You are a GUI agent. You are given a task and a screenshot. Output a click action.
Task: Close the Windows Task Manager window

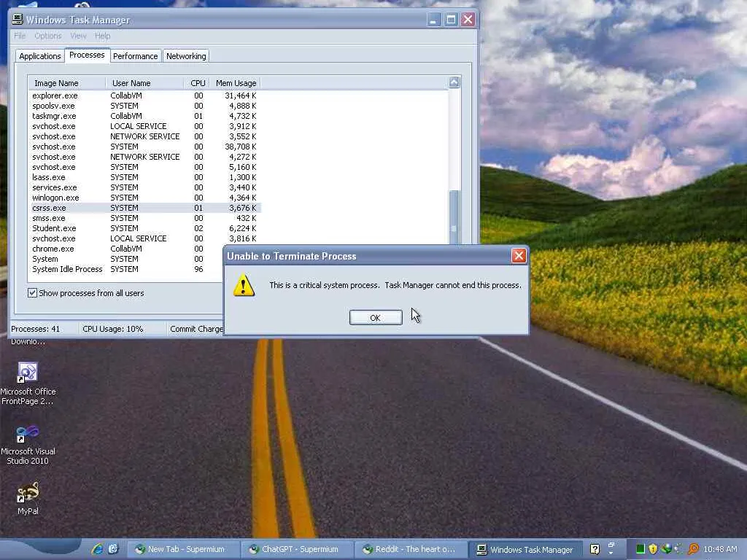click(468, 20)
